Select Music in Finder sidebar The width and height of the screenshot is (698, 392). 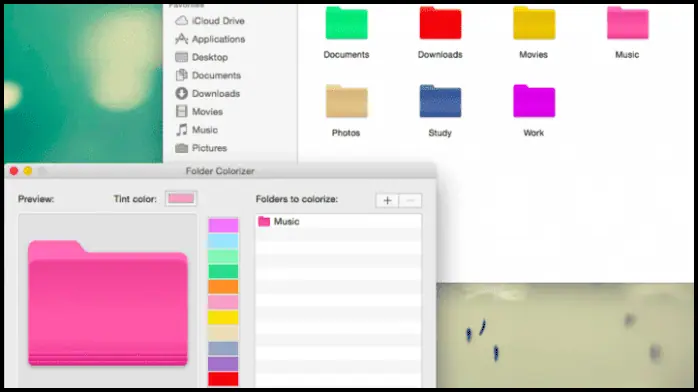(x=196, y=130)
